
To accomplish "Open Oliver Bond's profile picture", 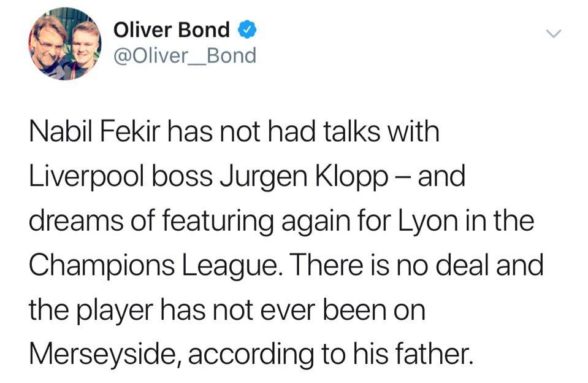I will tap(64, 44).
